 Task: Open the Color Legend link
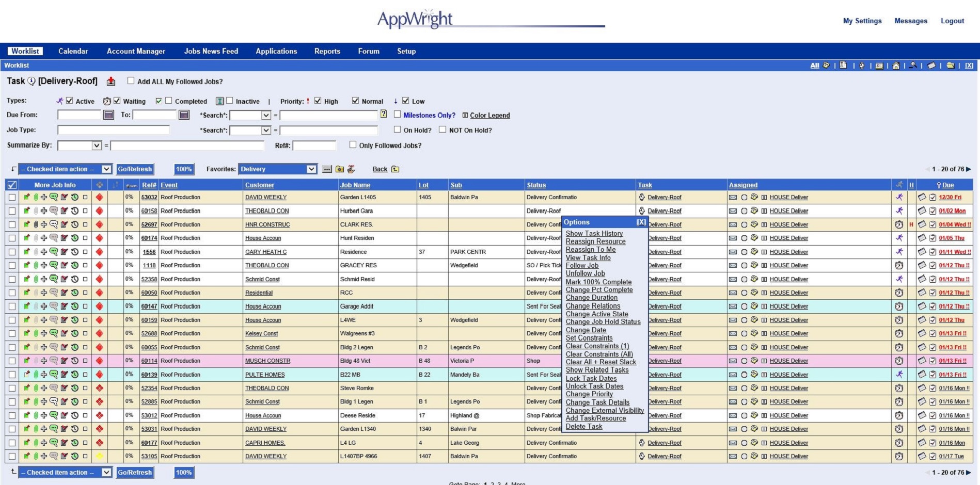tap(489, 115)
